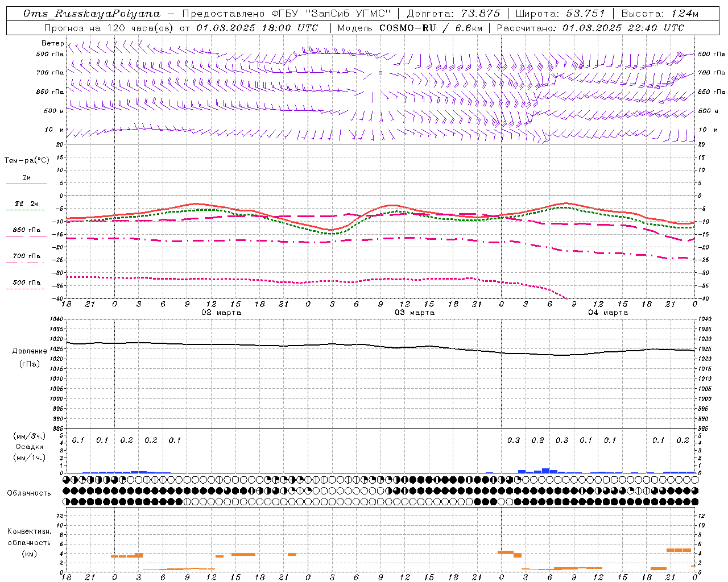Click the "Прогноз на 120 часа(ов)" header text
This screenshot has width=728, height=582.
(109, 28)
